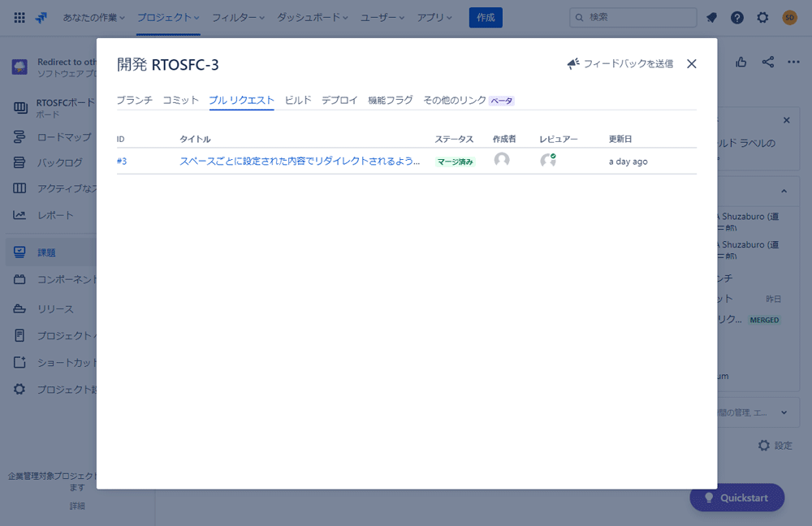Click ショートカット add icon in sidebar
Viewport: 812px width, 526px height.
(x=19, y=362)
